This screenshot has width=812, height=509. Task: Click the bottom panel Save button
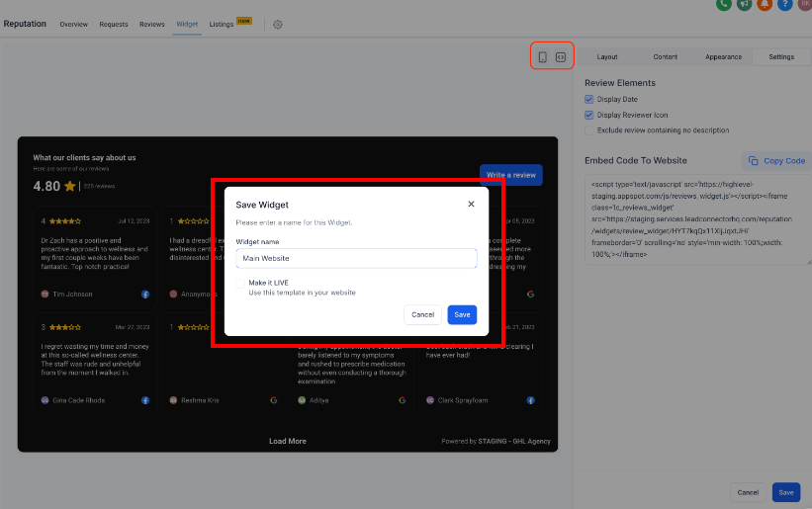pyautogui.click(x=786, y=492)
